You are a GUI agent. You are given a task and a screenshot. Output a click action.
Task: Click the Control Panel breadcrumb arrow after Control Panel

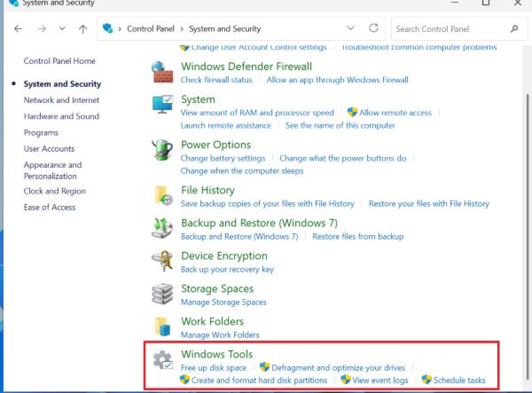click(182, 29)
